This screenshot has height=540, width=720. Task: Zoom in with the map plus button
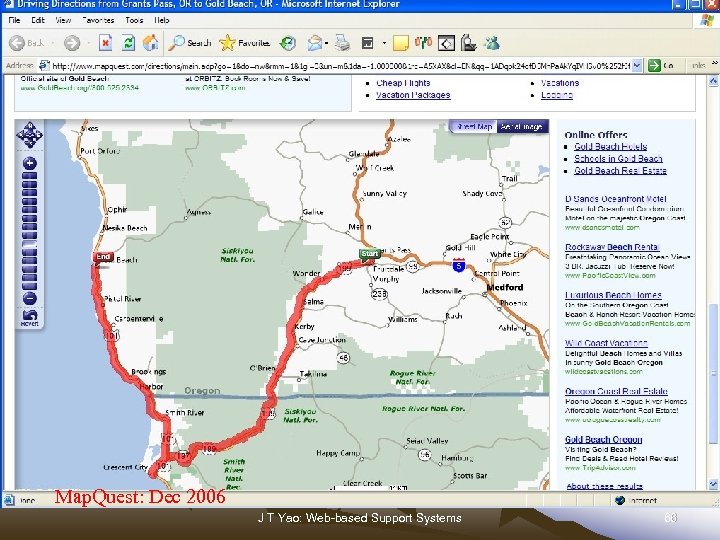coord(30,163)
